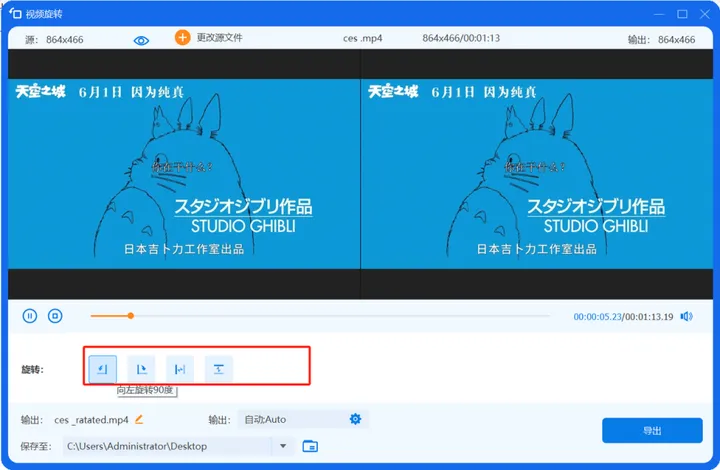
Task: Toggle preview with the eye icon
Action: (x=141, y=41)
